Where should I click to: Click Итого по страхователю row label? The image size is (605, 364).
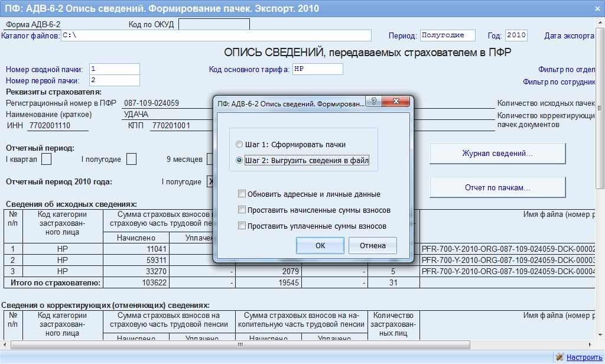point(56,282)
